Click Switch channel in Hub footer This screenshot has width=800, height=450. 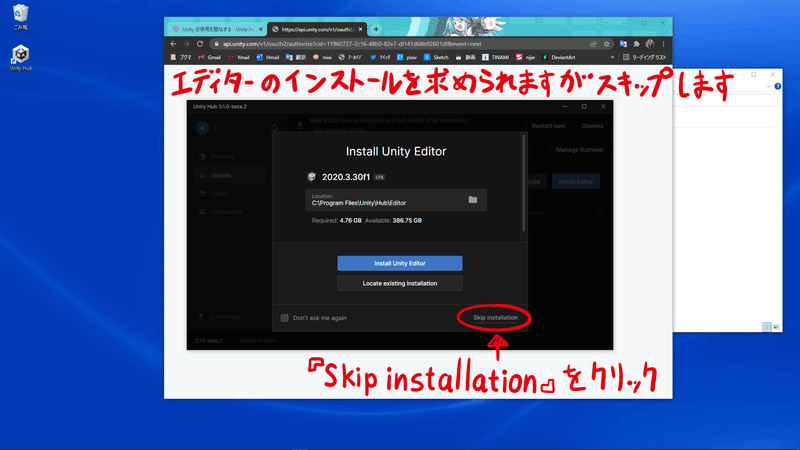(x=258, y=340)
